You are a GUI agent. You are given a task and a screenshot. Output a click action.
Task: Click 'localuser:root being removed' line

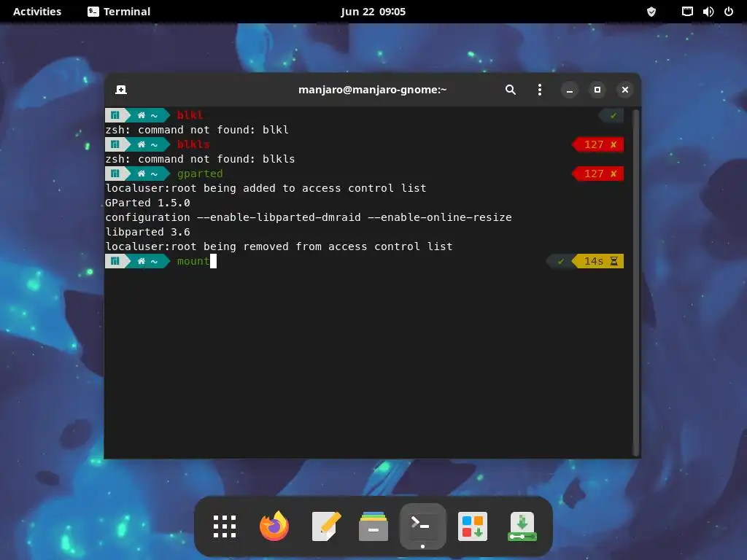click(x=279, y=246)
